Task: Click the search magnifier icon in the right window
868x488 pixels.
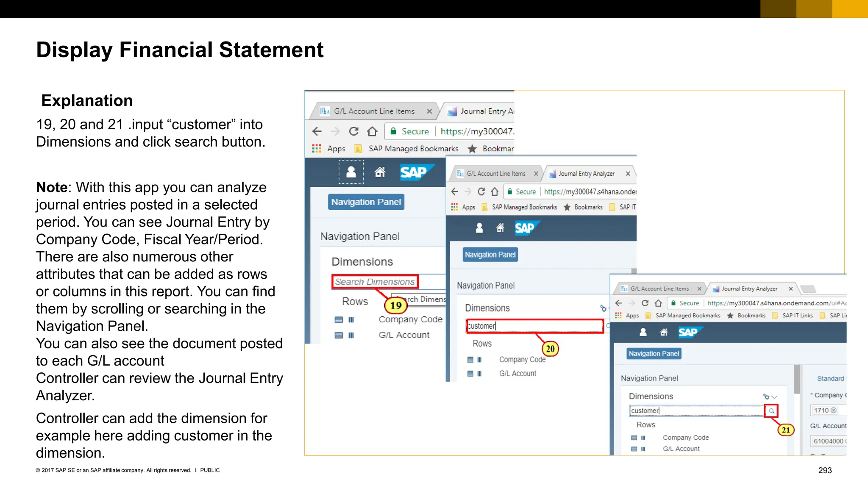Action: pyautogui.click(x=771, y=410)
